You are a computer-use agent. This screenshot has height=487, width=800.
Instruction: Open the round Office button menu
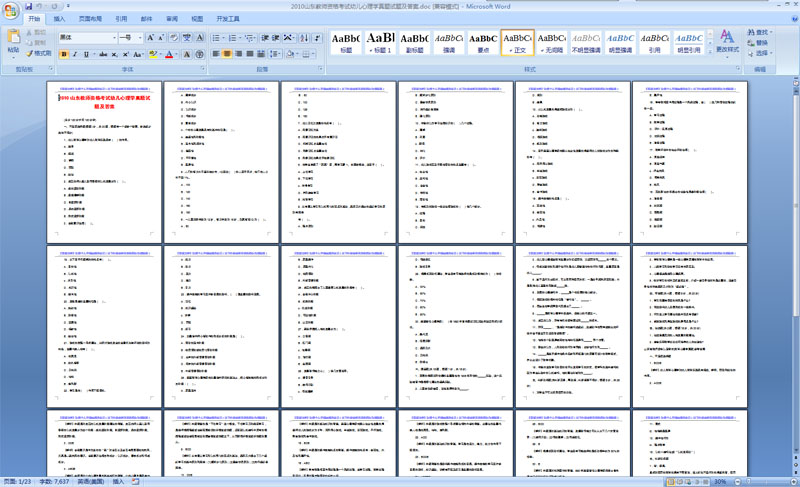[x=10, y=11]
